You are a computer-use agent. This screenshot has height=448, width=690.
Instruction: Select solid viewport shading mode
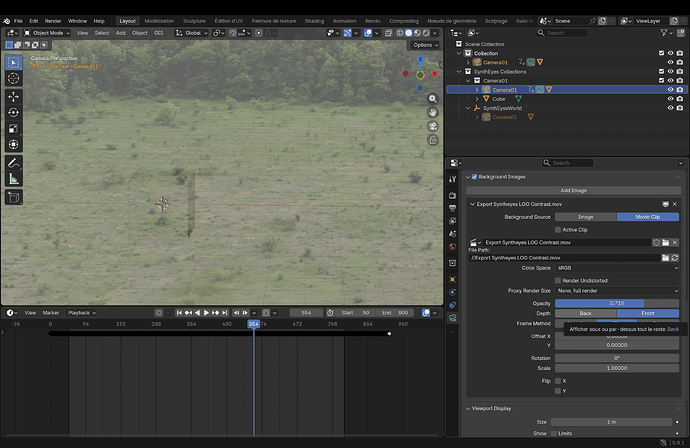point(409,33)
